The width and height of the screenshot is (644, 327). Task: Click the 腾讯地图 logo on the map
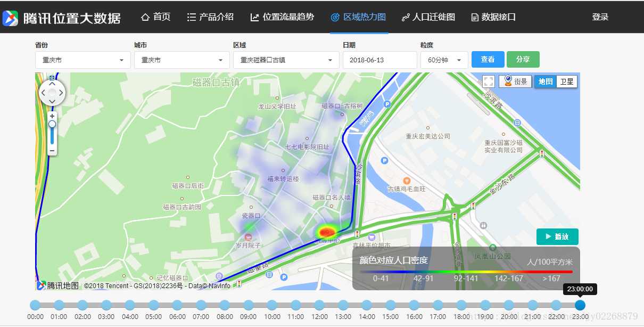[57, 285]
